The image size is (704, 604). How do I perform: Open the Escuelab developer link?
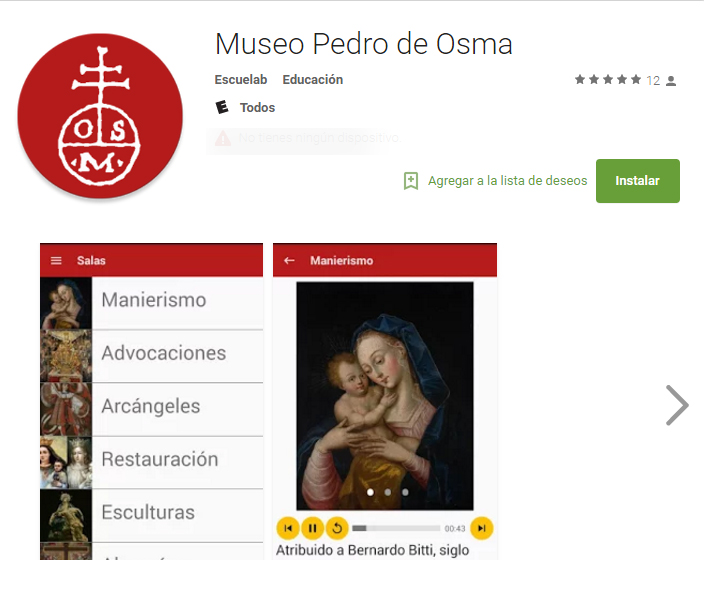coord(241,80)
